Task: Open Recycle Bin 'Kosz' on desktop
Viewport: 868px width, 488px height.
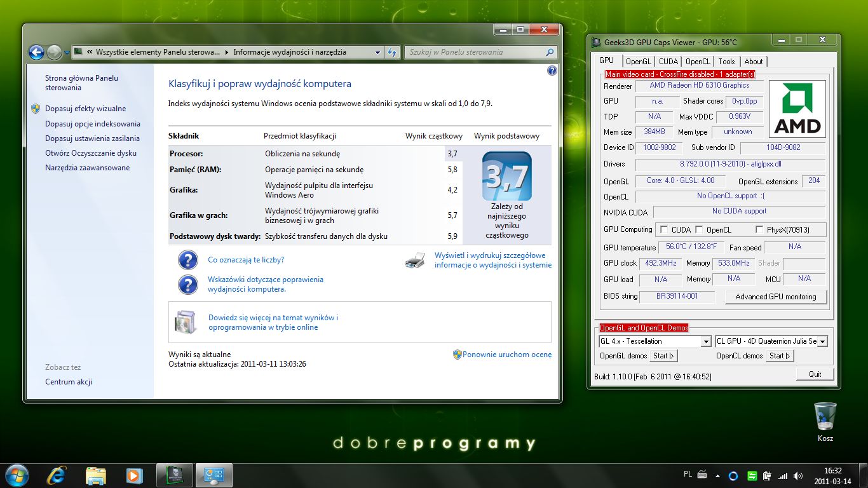Action: point(825,417)
